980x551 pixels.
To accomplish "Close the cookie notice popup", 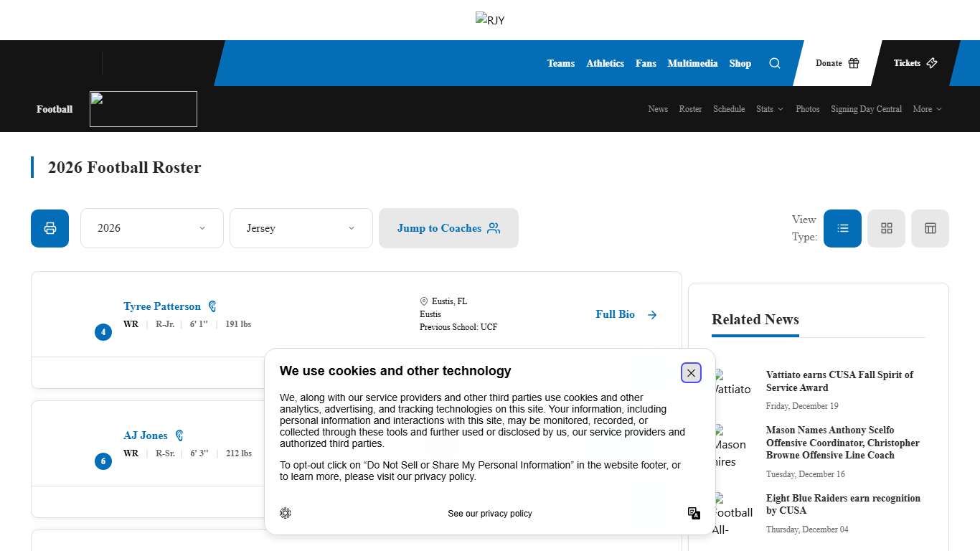I will [x=691, y=373].
